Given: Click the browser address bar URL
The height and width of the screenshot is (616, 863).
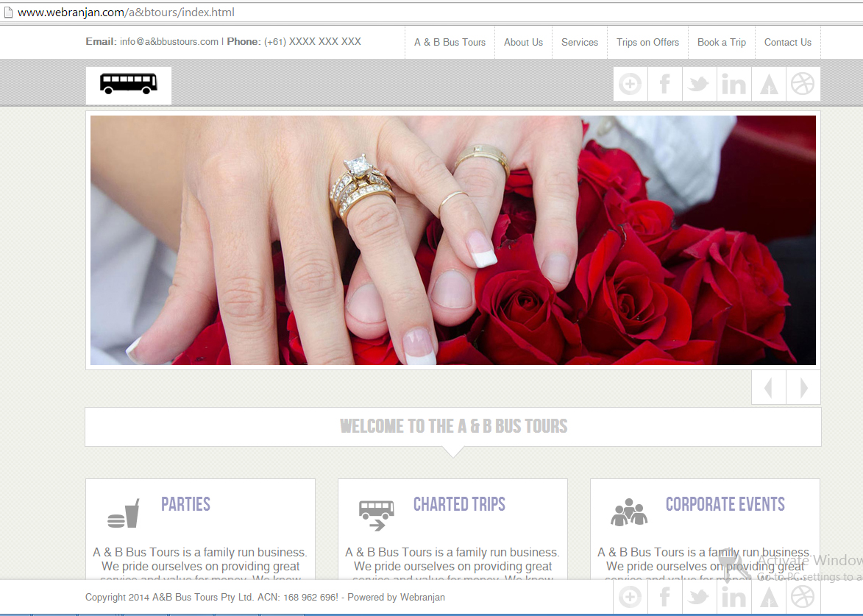Looking at the screenshot, I should click(x=126, y=12).
